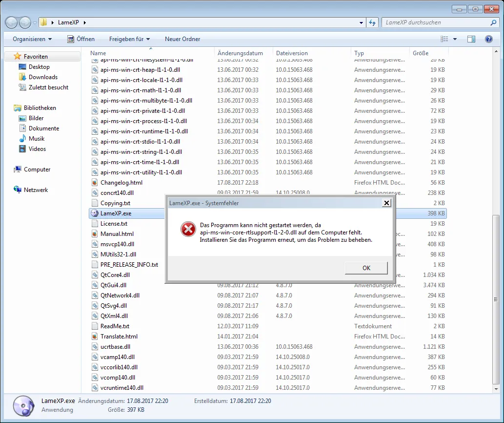Select QtSvg4.dll file name

click(x=114, y=306)
